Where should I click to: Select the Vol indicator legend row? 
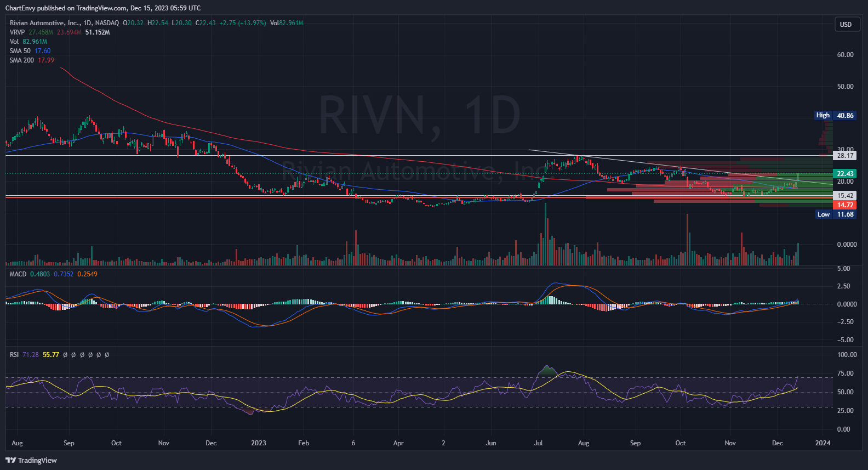coord(28,42)
